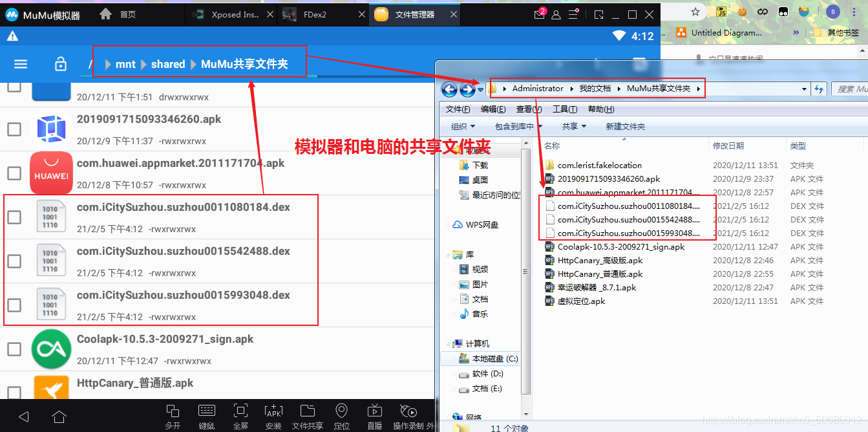Check the box for HttpCanary_普通版.apk
868x432 pixels.
[x=14, y=392]
